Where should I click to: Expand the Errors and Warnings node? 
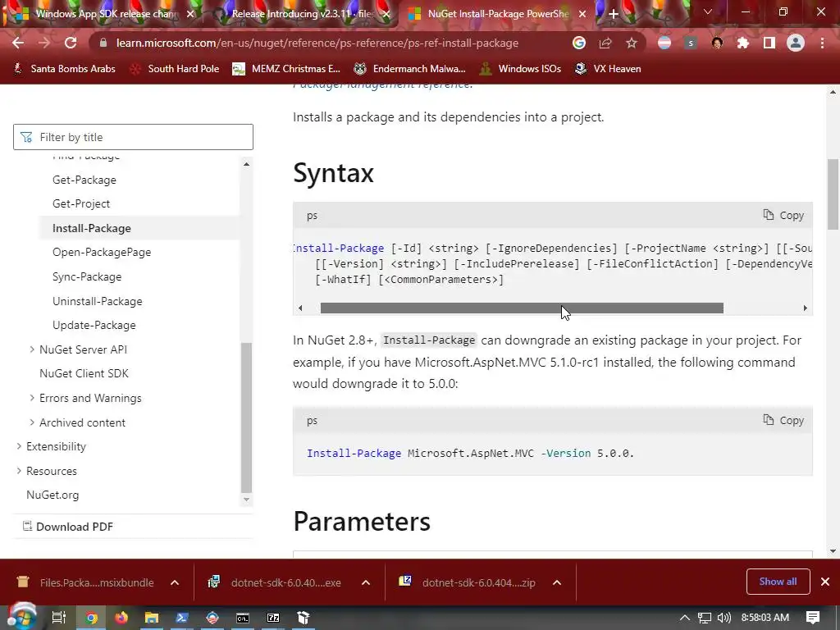click(32, 398)
